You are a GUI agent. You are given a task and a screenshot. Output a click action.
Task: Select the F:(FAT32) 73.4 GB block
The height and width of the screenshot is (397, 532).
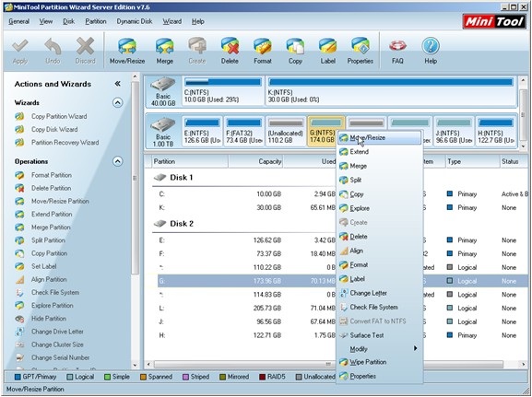click(244, 131)
